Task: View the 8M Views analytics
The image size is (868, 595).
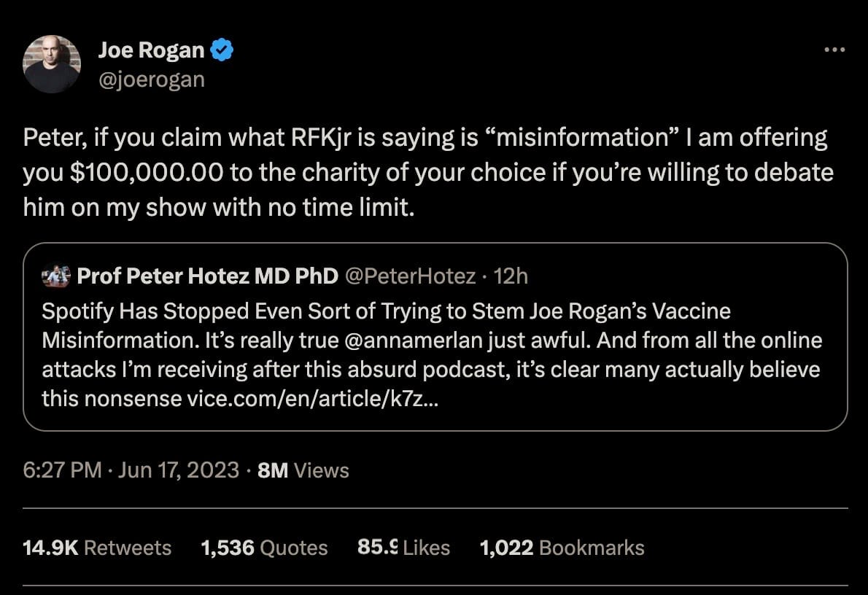Action: [x=303, y=470]
